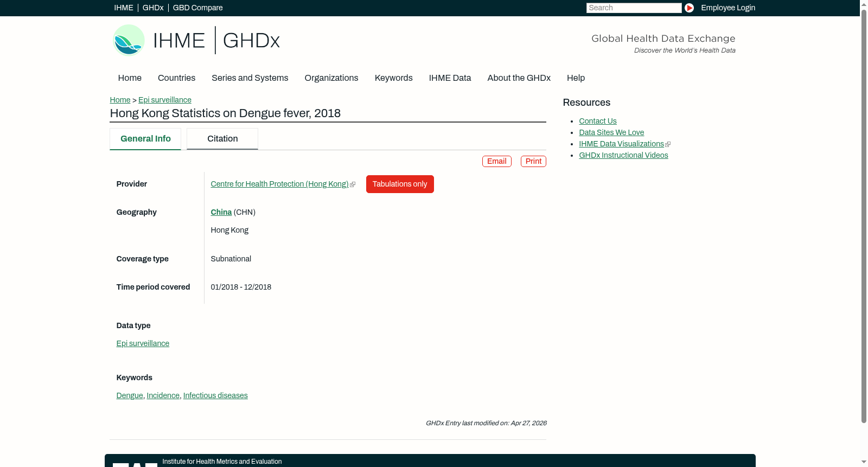868x467 pixels.
Task: Click the '01/2018 - 12/2018' time period value
Action: click(241, 287)
